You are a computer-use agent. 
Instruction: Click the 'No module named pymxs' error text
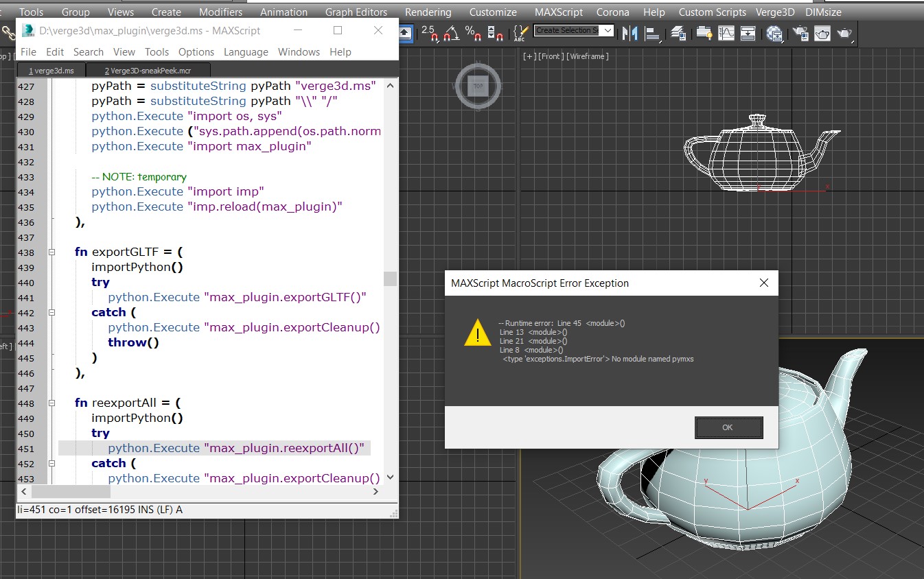click(653, 359)
